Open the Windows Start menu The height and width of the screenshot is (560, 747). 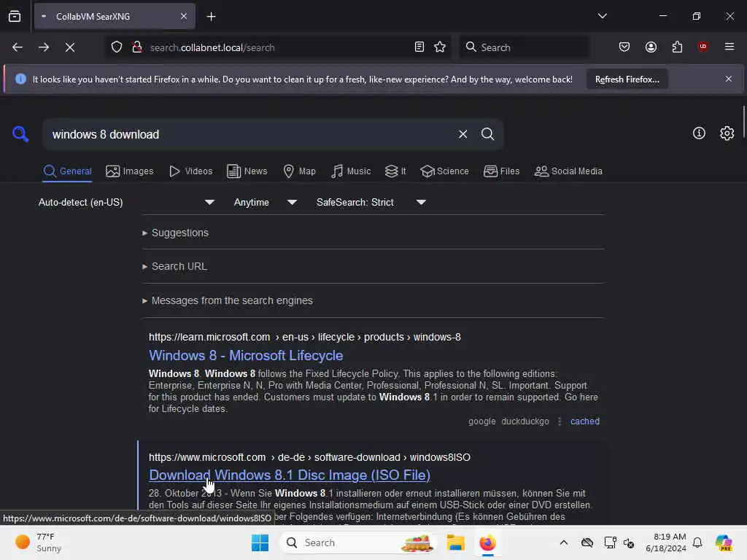pyautogui.click(x=260, y=542)
